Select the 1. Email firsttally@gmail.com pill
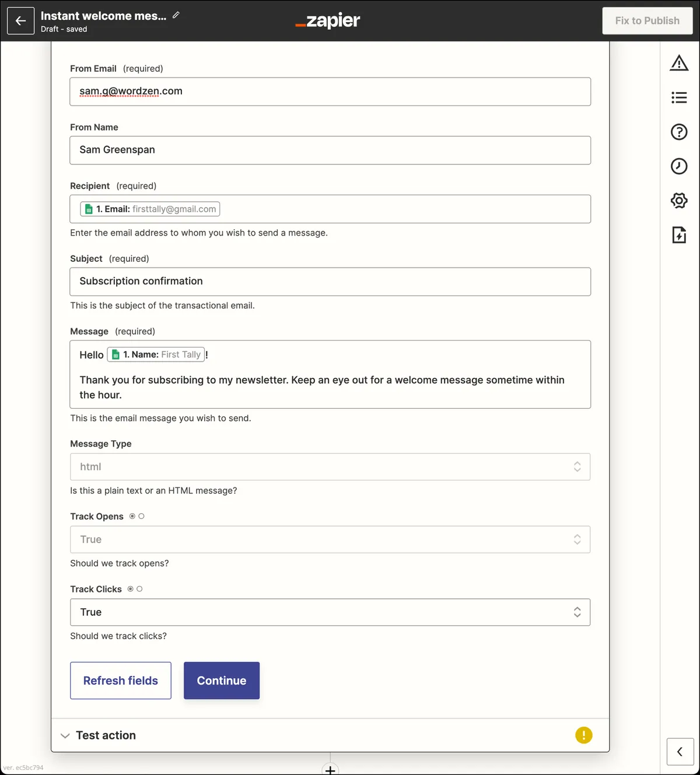This screenshot has height=775, width=700. tap(150, 209)
